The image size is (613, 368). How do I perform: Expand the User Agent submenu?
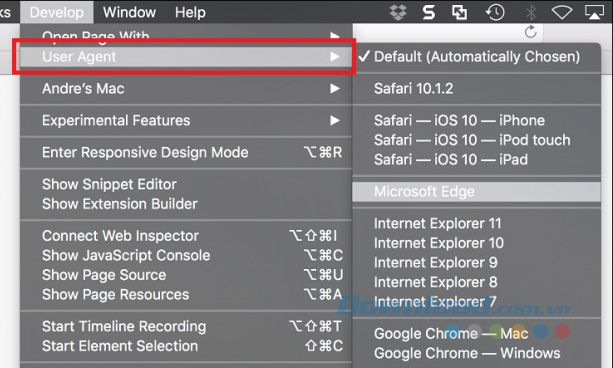point(186,57)
